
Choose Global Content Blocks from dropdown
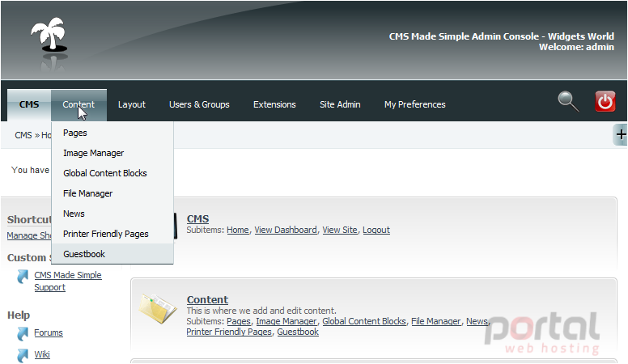pyautogui.click(x=112, y=173)
